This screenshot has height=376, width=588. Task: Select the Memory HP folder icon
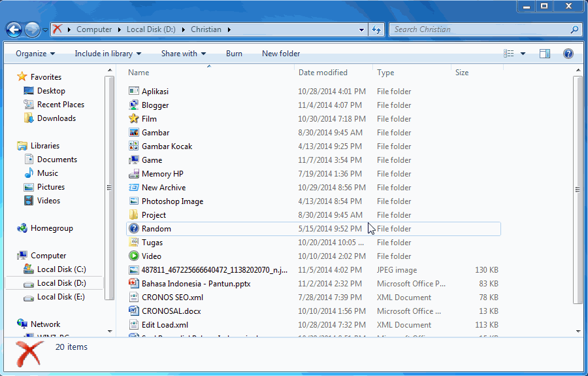pyautogui.click(x=133, y=174)
